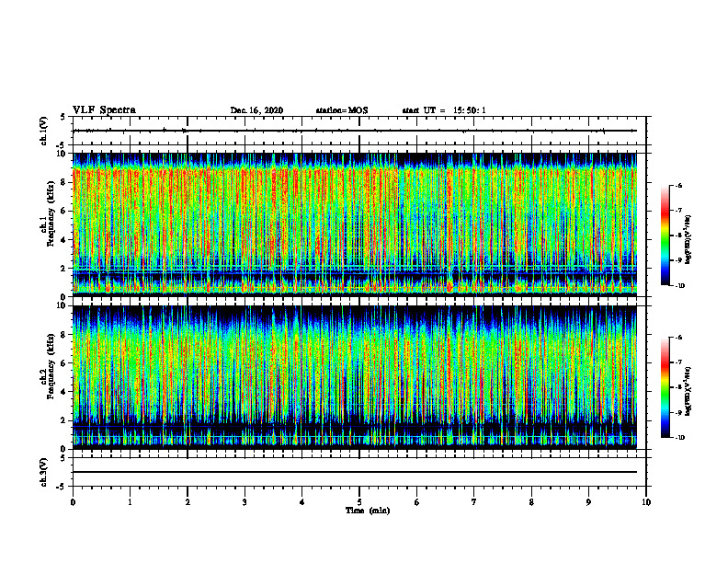
Task: Click time axis tick label "7"
Action: (x=474, y=502)
